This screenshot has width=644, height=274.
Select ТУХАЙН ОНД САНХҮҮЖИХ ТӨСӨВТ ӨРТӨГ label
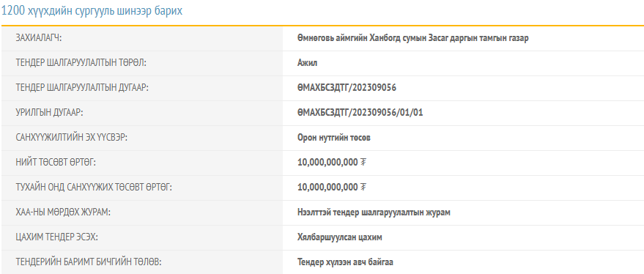(x=94, y=188)
